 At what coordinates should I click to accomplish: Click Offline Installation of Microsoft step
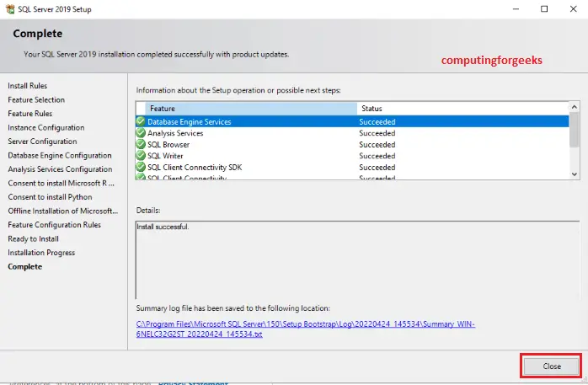click(x=63, y=211)
